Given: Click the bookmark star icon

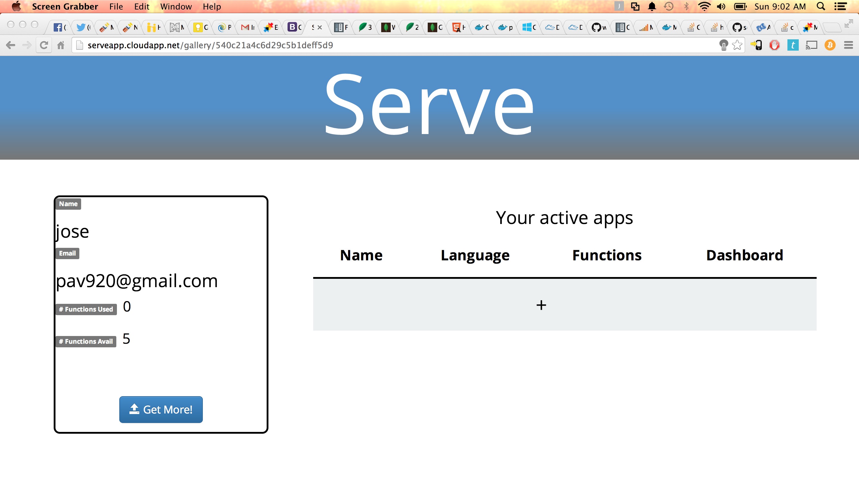Looking at the screenshot, I should click(x=737, y=45).
